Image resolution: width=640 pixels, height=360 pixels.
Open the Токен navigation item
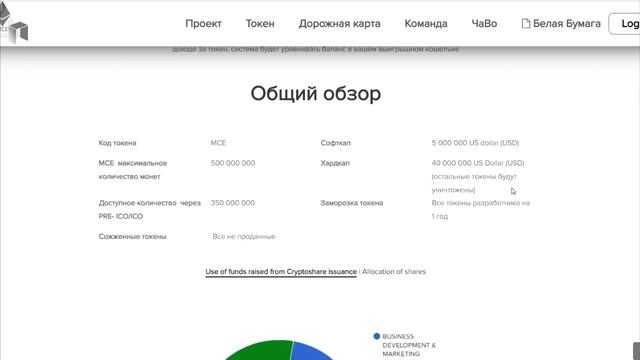[x=260, y=24]
